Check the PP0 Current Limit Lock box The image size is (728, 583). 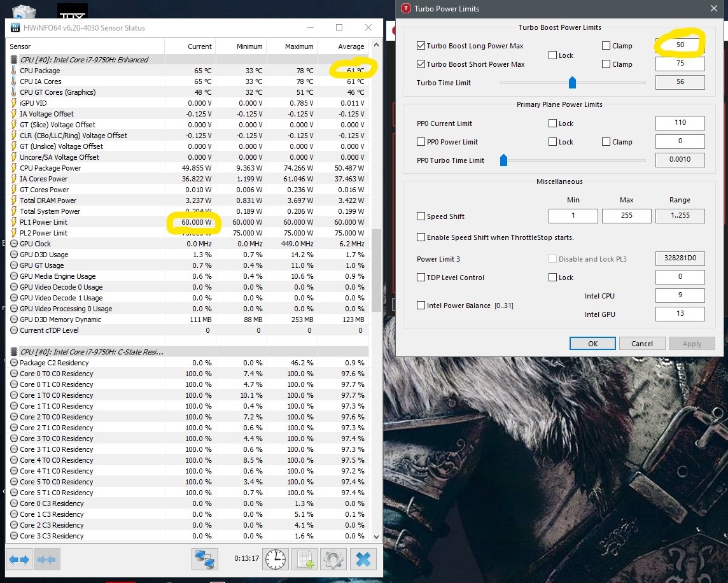click(x=552, y=123)
